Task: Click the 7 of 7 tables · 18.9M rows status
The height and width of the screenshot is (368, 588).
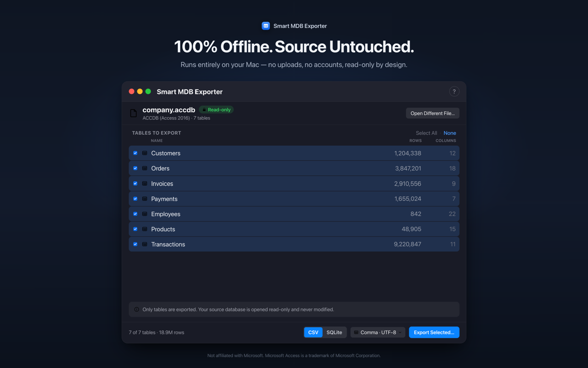Action: click(157, 332)
